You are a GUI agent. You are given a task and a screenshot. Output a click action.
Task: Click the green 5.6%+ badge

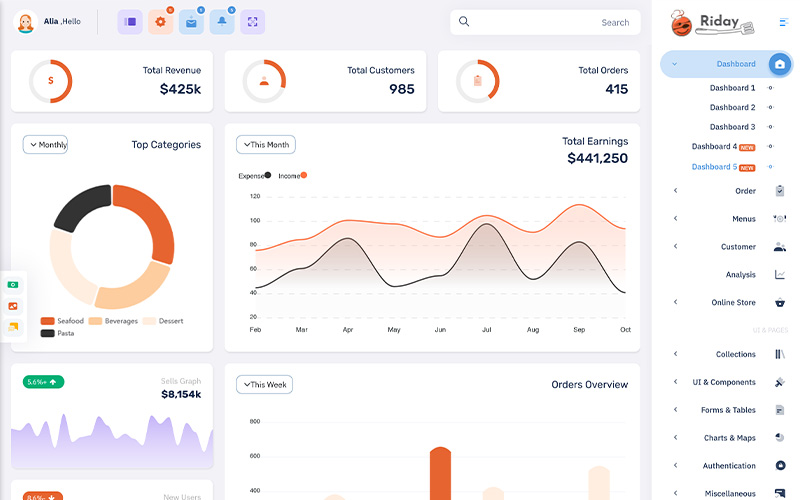click(43, 382)
